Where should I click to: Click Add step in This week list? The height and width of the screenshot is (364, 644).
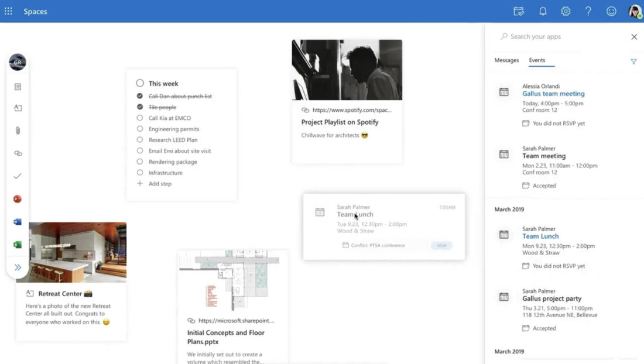159,184
